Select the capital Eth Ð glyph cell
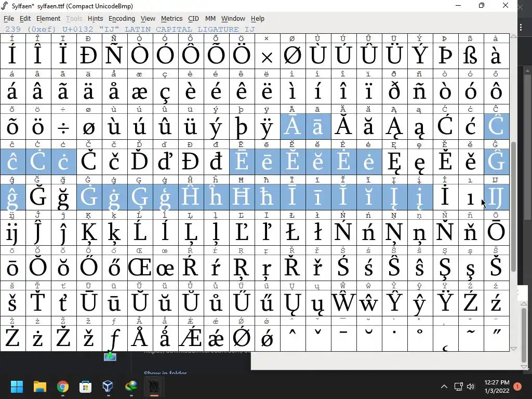 click(x=89, y=55)
